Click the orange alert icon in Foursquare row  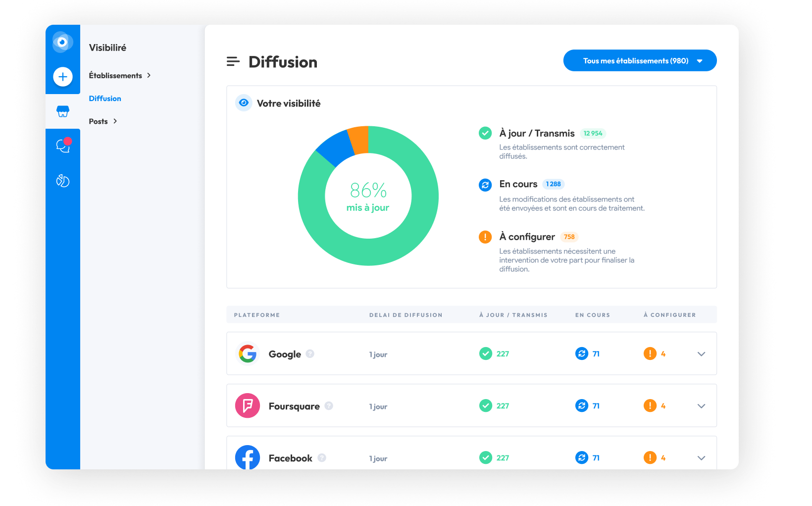point(650,405)
